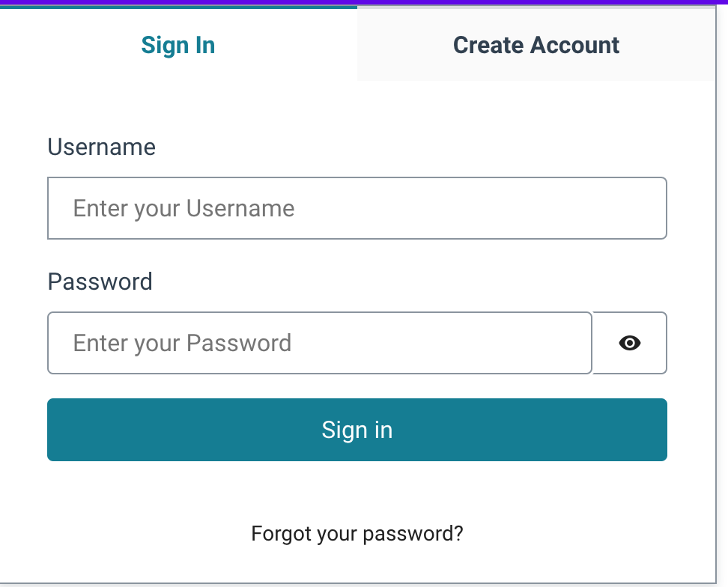Click the Enter your Username placeholder text
The height and width of the screenshot is (587, 728).
(x=183, y=208)
